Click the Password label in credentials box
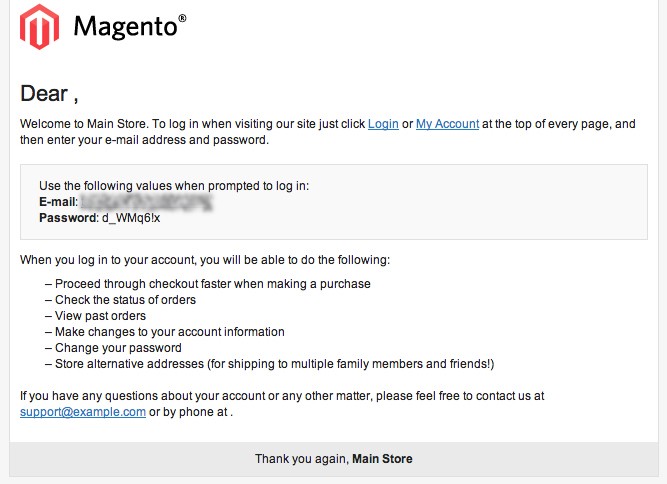 pyautogui.click(x=69, y=218)
